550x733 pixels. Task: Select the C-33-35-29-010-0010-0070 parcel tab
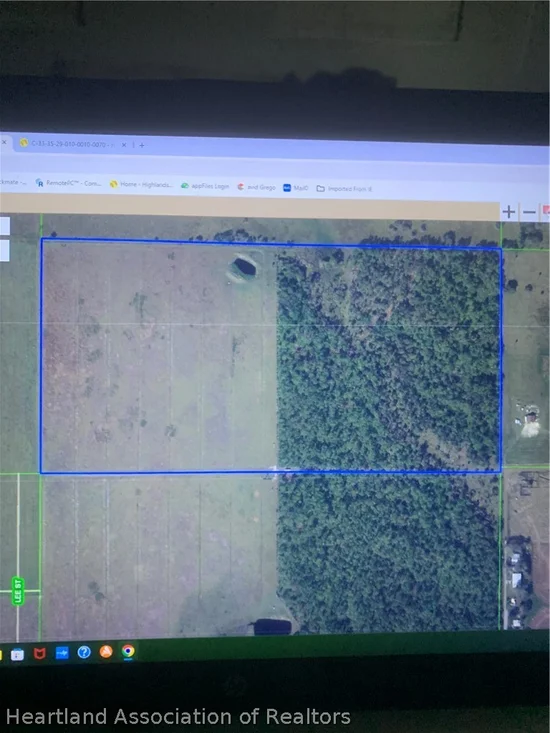point(66,144)
